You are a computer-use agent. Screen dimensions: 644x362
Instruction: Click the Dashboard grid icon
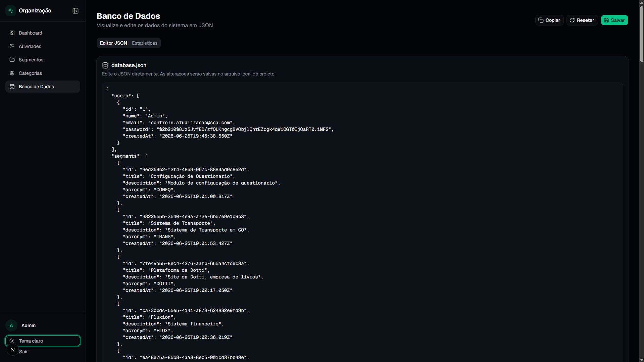12,33
